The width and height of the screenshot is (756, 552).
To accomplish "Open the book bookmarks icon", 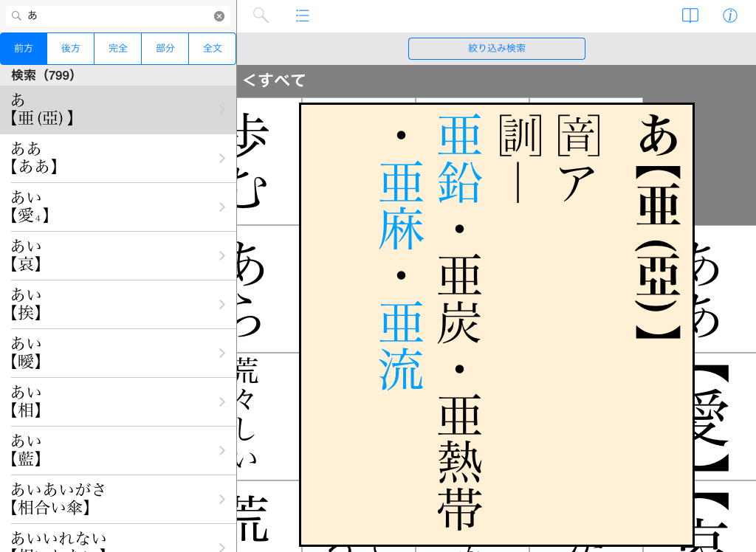I will [x=690, y=15].
